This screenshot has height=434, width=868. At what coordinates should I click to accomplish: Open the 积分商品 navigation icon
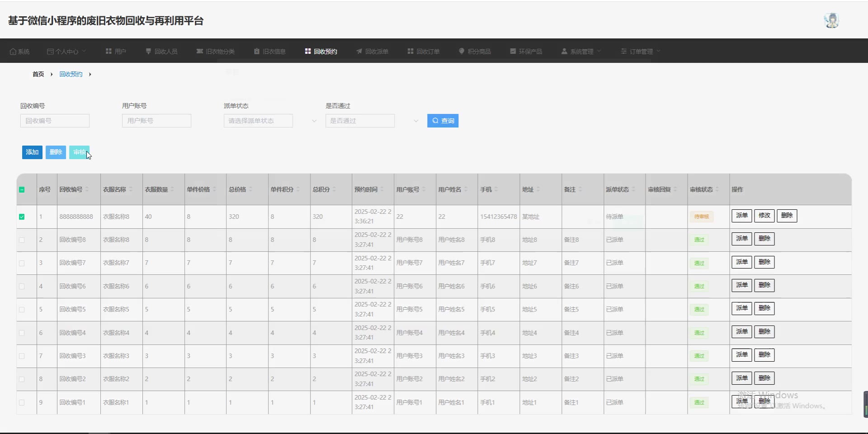click(x=462, y=52)
